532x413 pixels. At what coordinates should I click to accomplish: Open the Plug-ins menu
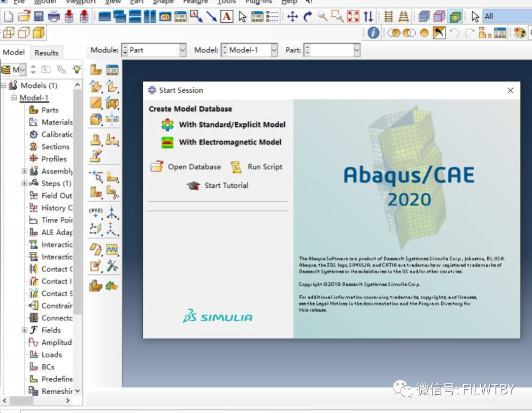pos(259,2)
